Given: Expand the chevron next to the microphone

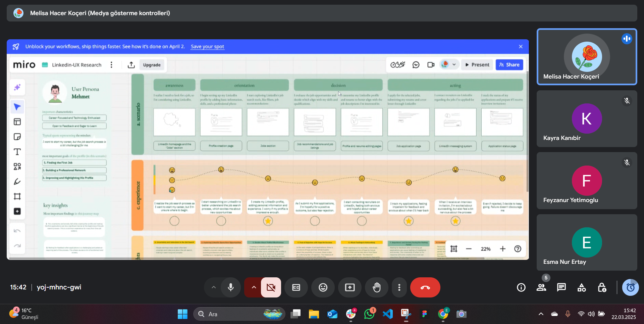Looking at the screenshot, I should 214,287.
